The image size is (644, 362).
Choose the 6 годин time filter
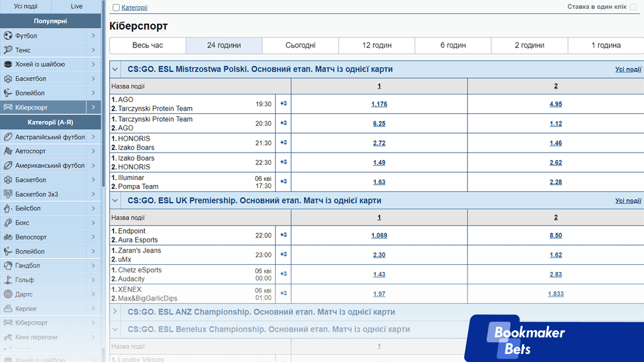coord(453,46)
